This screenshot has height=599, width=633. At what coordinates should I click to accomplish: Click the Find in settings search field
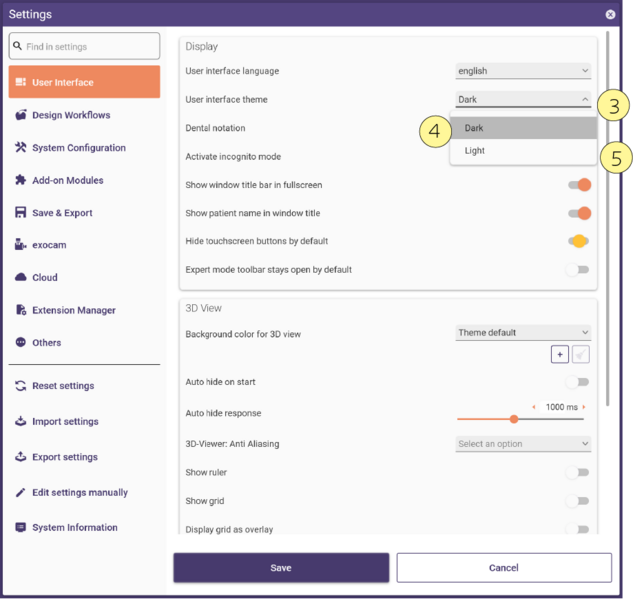tap(84, 46)
